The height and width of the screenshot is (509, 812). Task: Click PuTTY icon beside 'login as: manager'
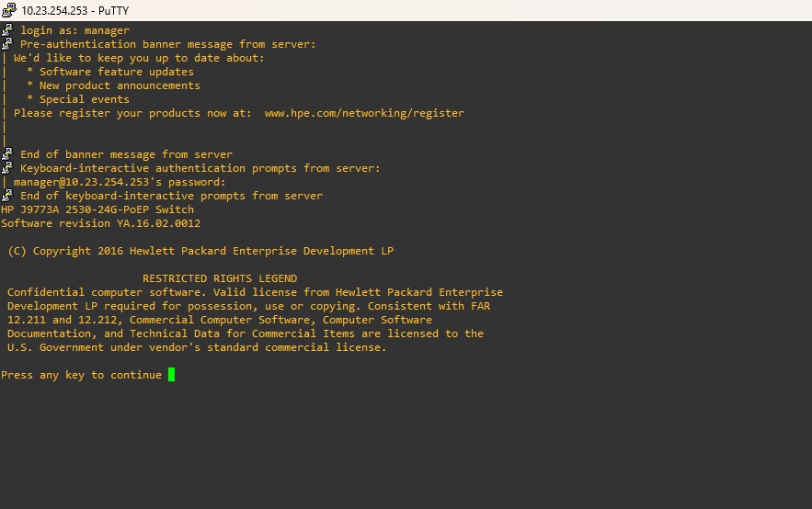point(7,30)
